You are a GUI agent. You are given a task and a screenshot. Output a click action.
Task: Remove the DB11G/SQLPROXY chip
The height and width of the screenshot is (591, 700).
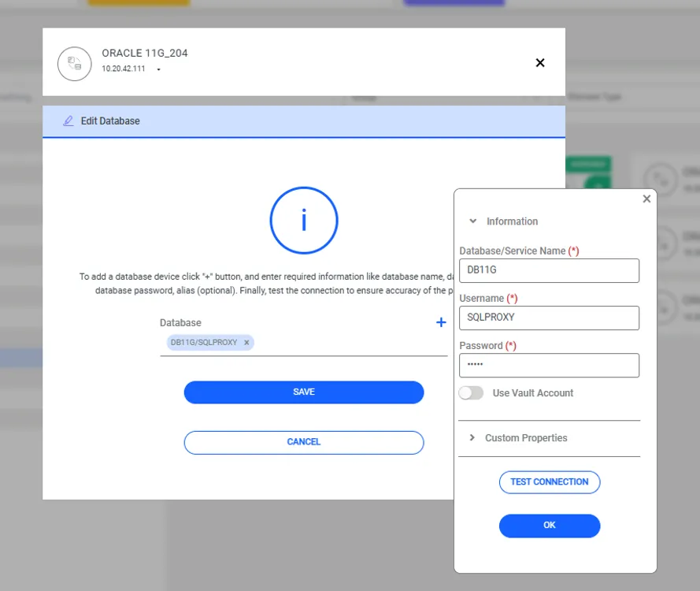[x=246, y=343]
